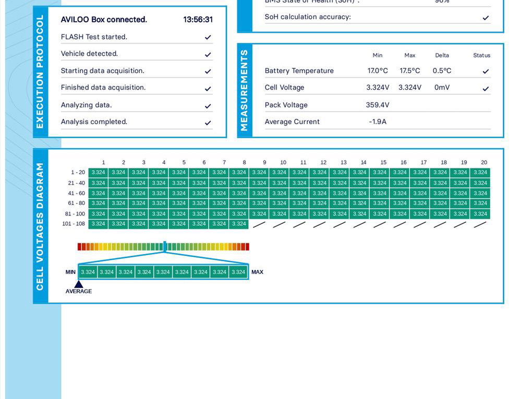
Task: Click the Battery Temperature status checkmark
Action: [486, 71]
